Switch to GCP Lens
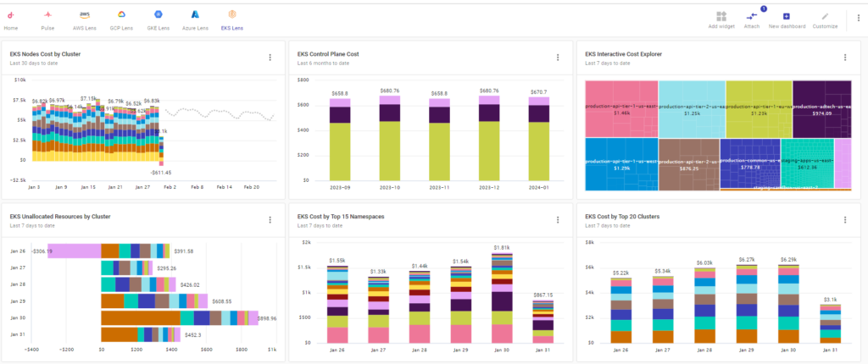868x364 pixels. (121, 16)
